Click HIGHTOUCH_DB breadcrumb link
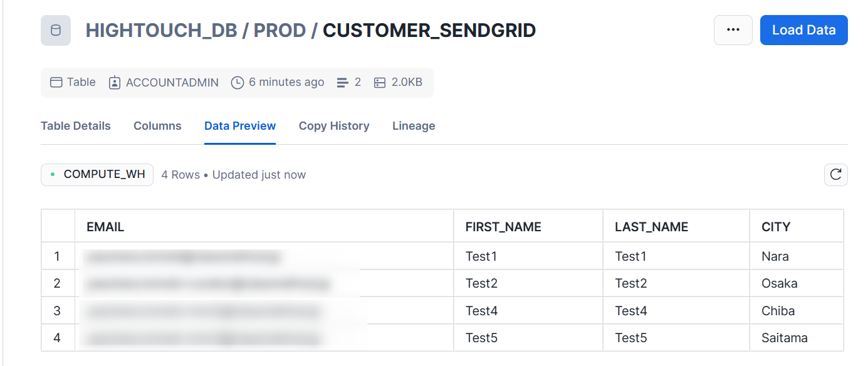868x366 pixels. pos(161,30)
